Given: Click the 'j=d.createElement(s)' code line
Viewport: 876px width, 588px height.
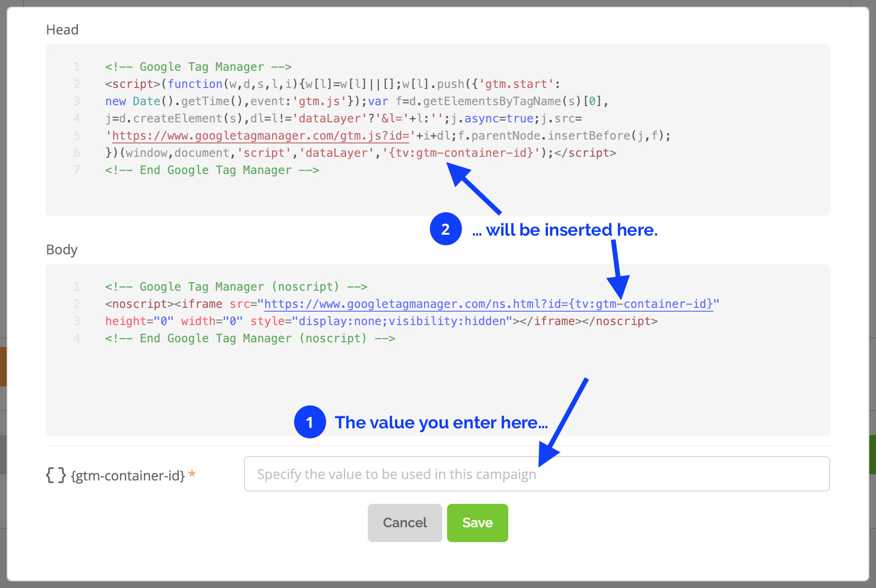Looking at the screenshot, I should [343, 119].
